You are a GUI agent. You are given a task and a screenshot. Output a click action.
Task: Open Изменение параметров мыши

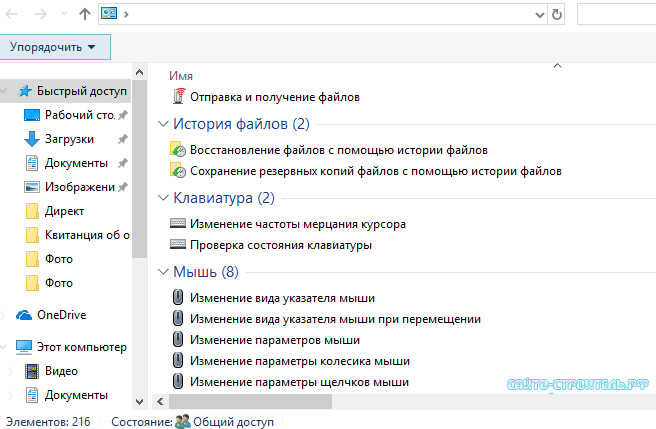point(275,340)
